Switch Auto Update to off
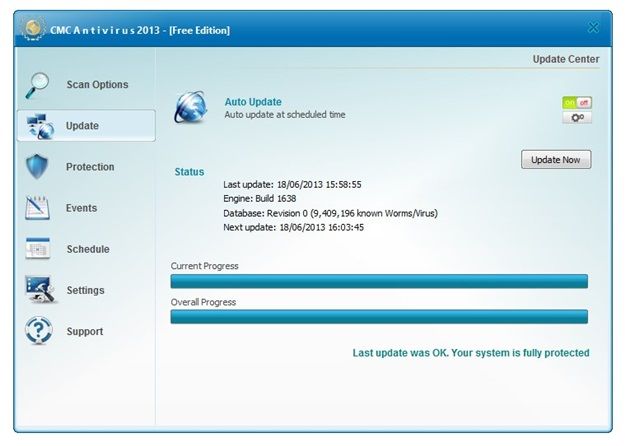The width and height of the screenshot is (625, 446). click(584, 103)
